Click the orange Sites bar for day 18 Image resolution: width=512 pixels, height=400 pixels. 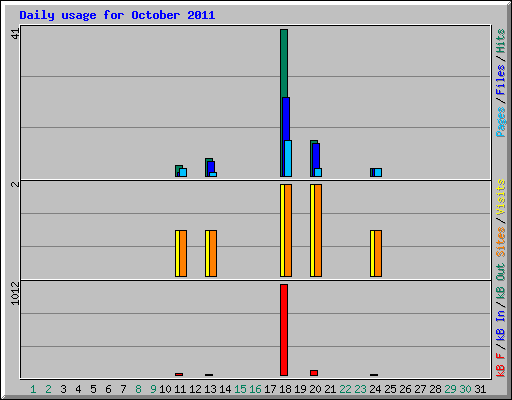288,230
